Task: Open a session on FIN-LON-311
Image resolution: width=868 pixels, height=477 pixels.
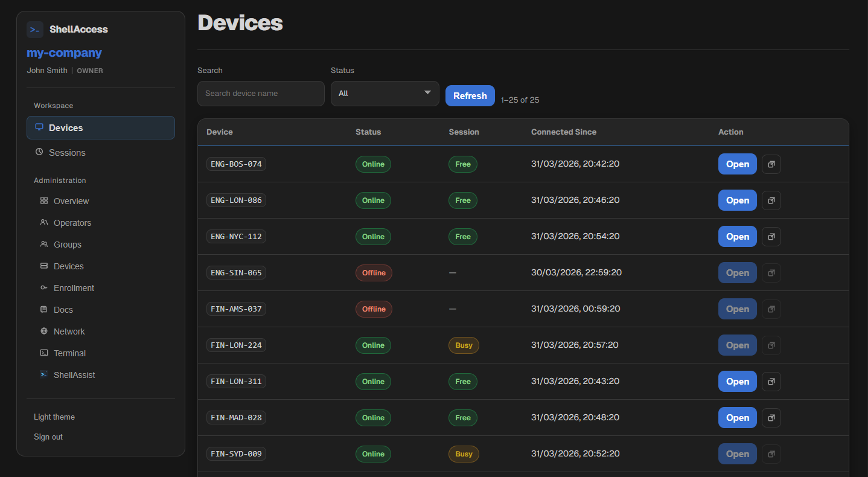Action: [737, 382]
